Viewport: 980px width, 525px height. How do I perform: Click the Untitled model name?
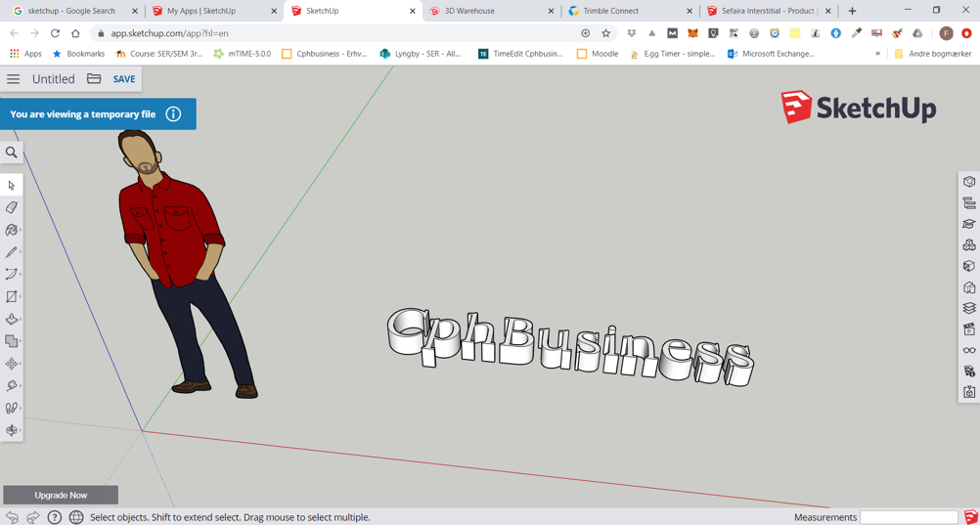(x=53, y=79)
